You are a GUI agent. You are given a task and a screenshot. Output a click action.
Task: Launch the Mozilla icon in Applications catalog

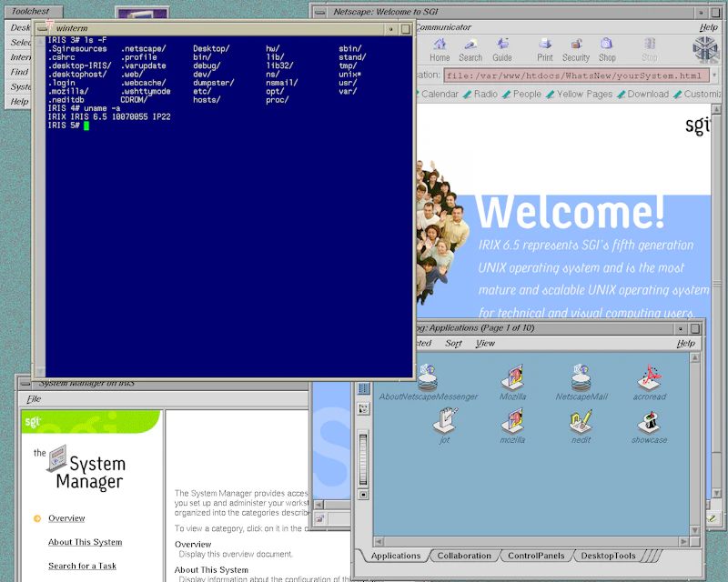point(512,376)
